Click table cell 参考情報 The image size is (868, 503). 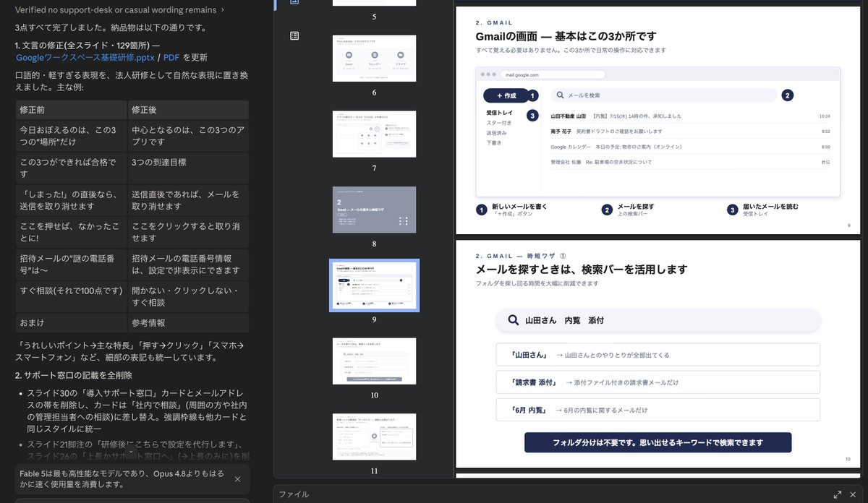click(x=188, y=322)
